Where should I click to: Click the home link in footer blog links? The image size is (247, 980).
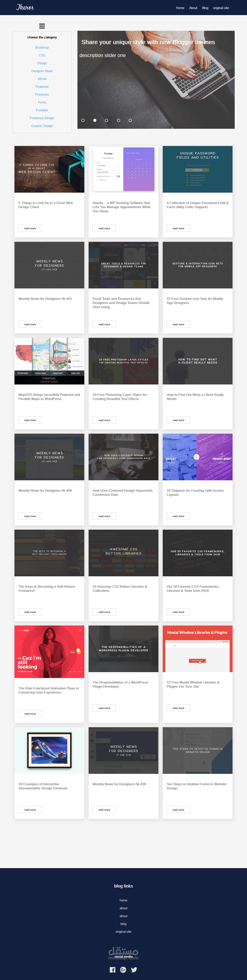pyautogui.click(x=123, y=900)
